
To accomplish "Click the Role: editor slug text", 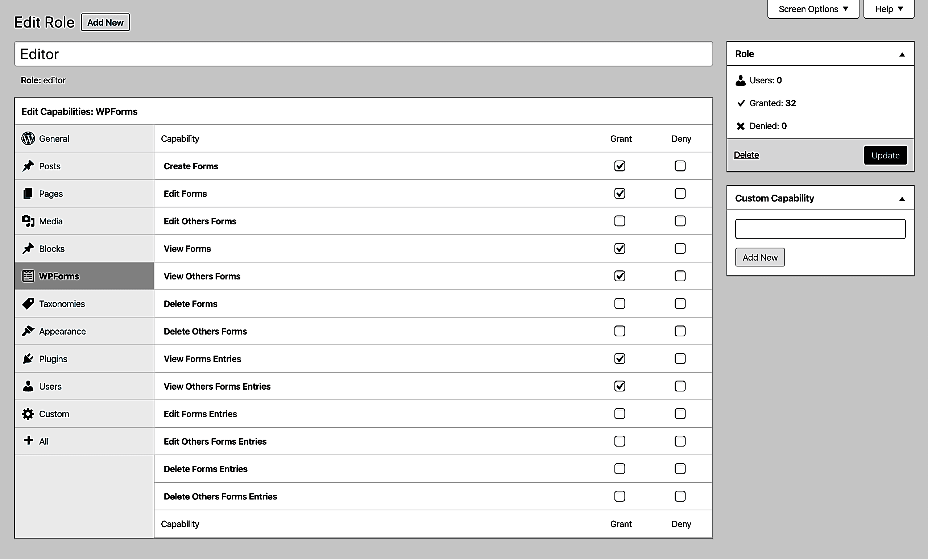I will [x=43, y=80].
